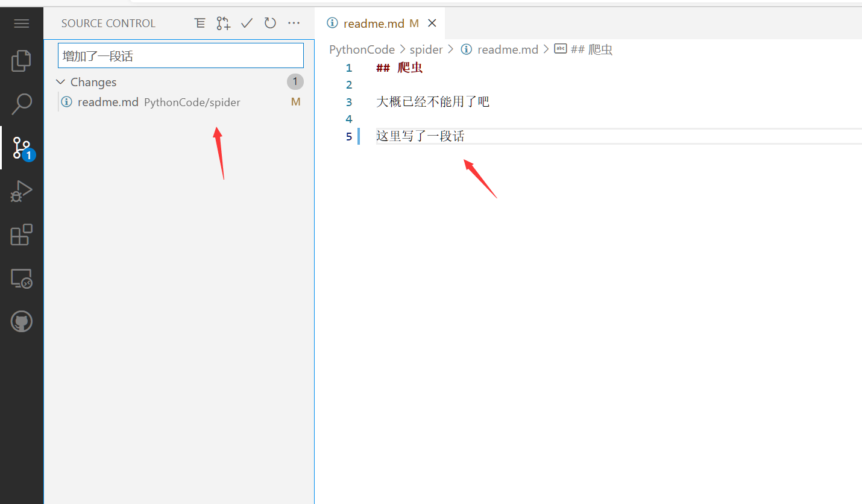Open the Remote Explorer view
The height and width of the screenshot is (504, 862).
[x=22, y=278]
